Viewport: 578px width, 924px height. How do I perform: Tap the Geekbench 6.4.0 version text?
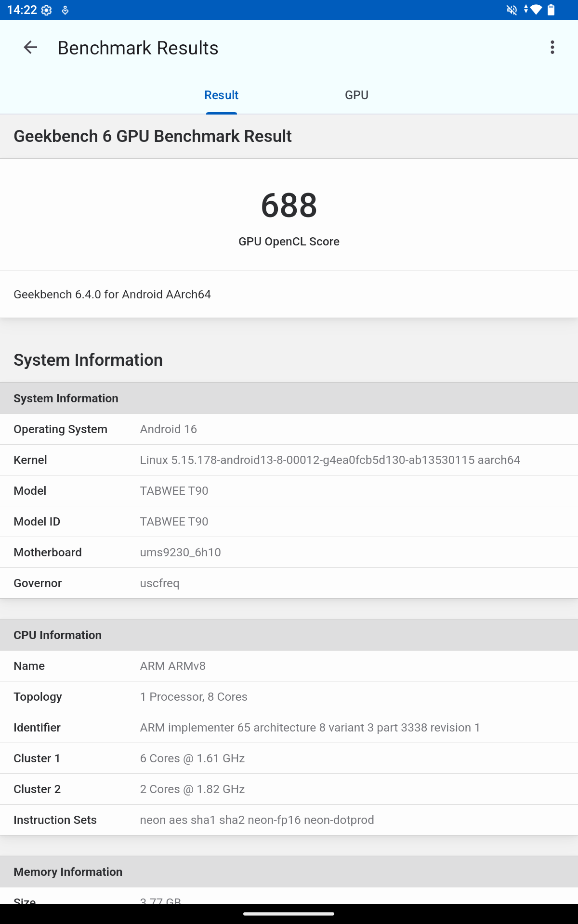point(112,295)
